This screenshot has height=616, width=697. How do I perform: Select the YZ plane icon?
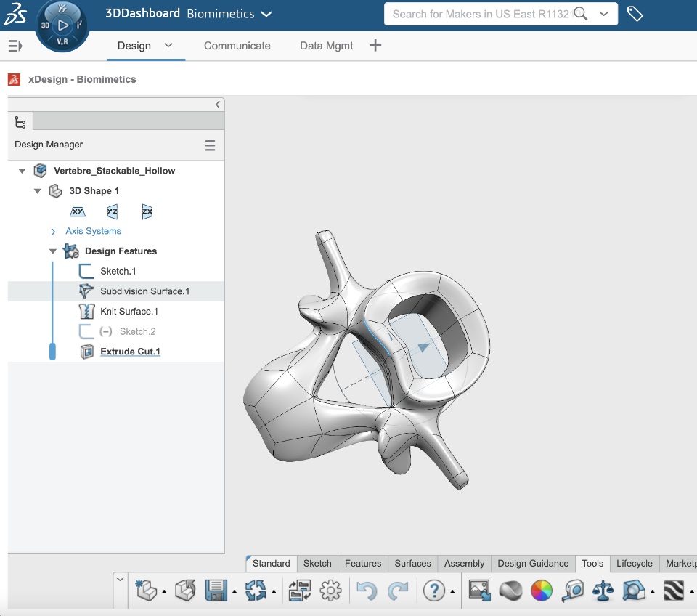point(113,211)
